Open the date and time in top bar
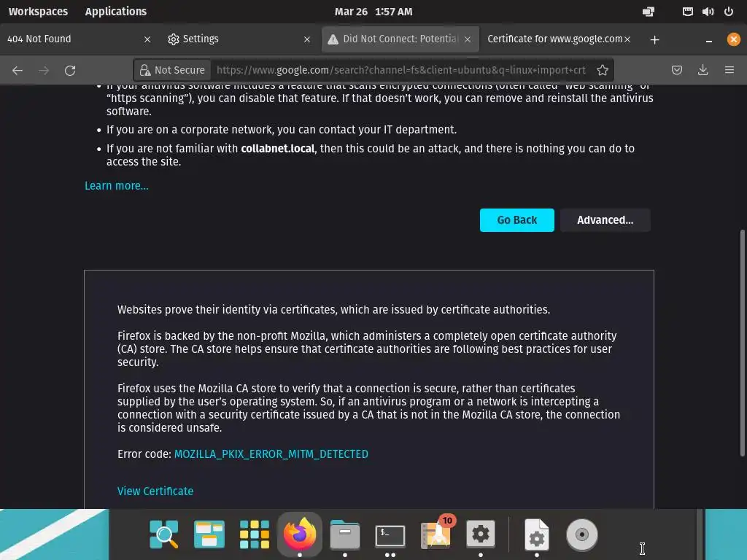The height and width of the screenshot is (560, 747). point(373,12)
